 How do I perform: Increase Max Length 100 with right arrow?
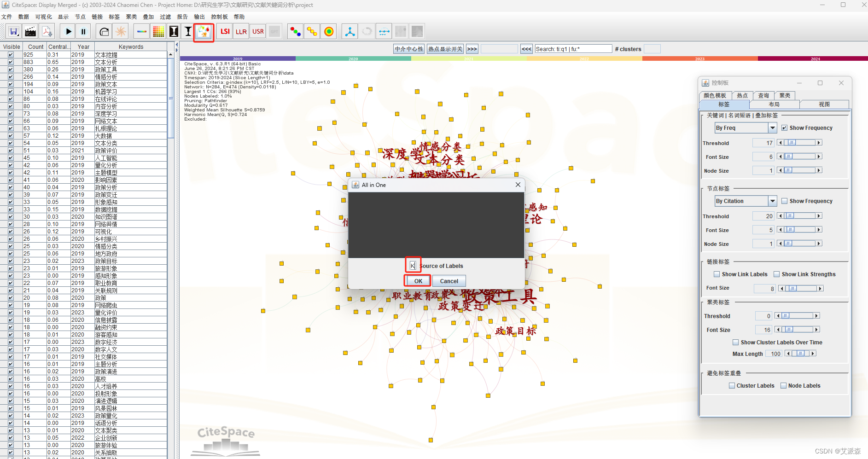[813, 354]
